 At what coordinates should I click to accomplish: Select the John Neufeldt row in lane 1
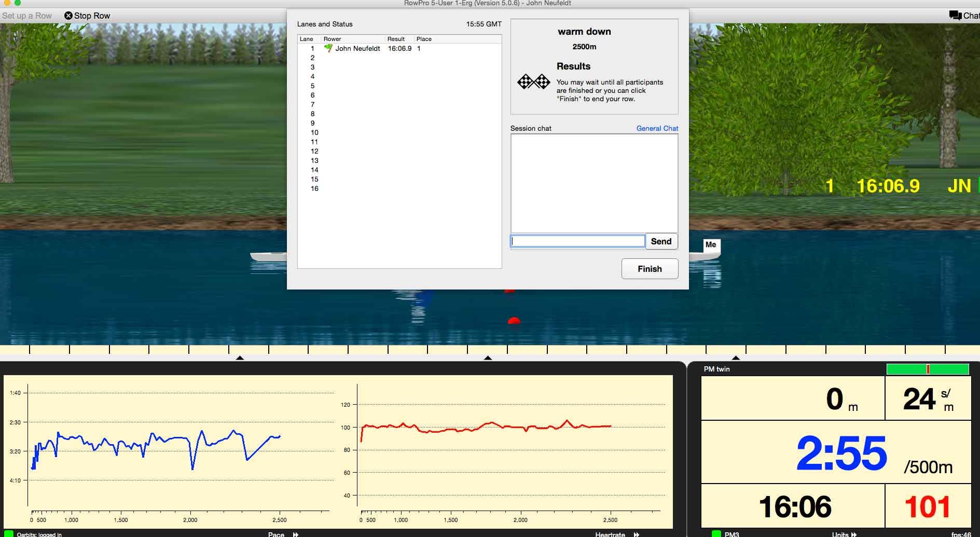pyautogui.click(x=399, y=48)
